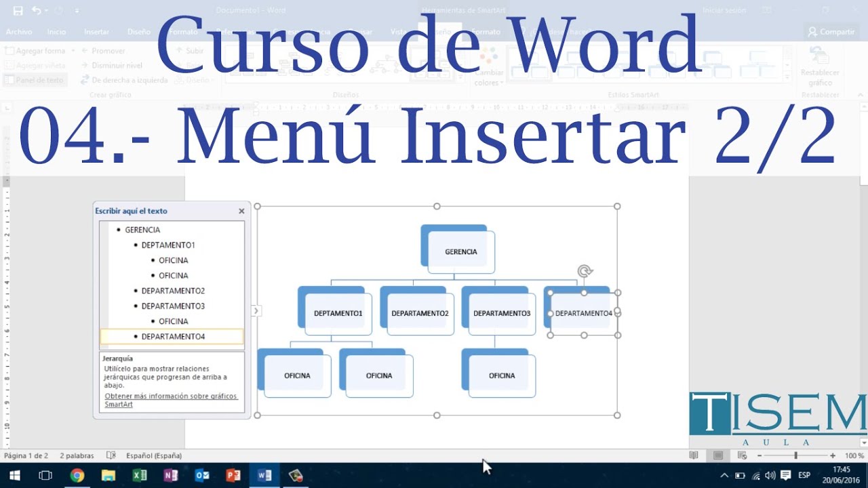Launch Google Chrome from the taskbar
Screen dimensions: 868x488
(x=77, y=476)
